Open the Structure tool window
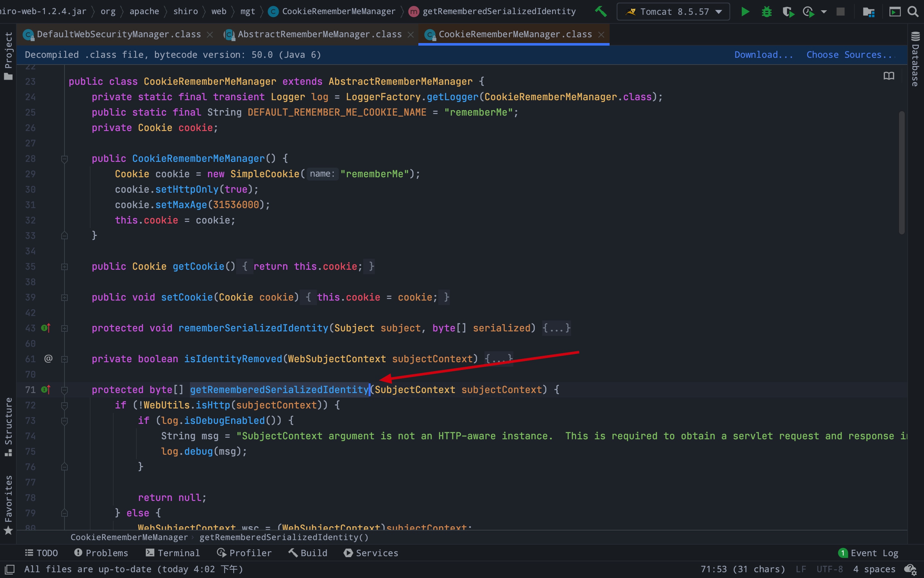 point(8,427)
